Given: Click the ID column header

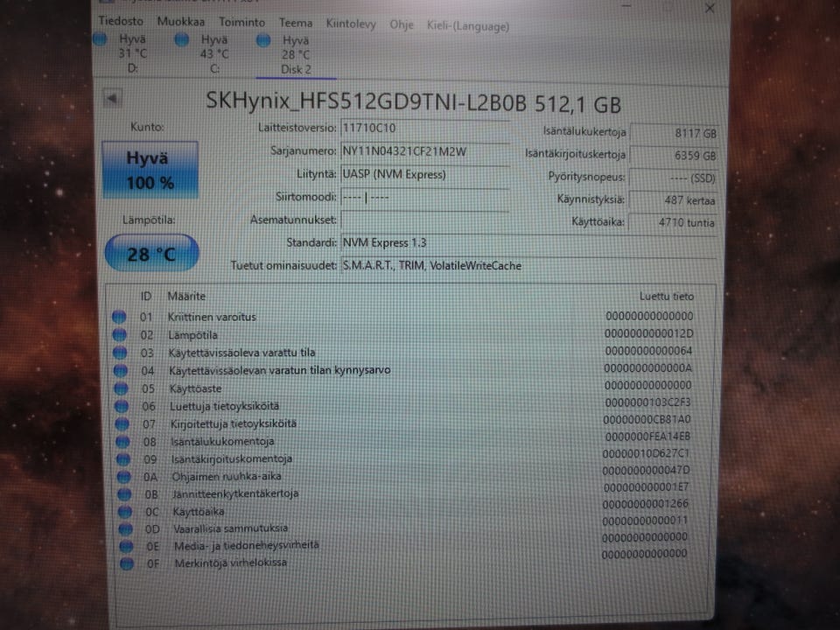Looking at the screenshot, I should tap(146, 297).
